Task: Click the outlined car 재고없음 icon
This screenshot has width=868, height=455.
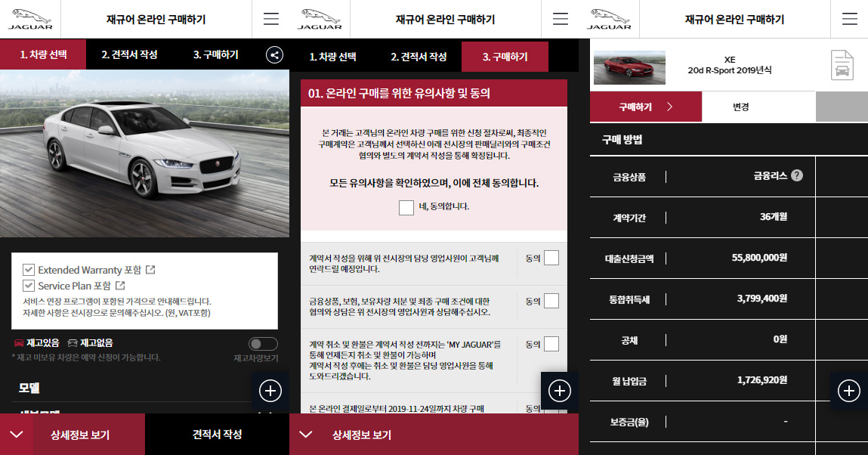Action: [73, 342]
